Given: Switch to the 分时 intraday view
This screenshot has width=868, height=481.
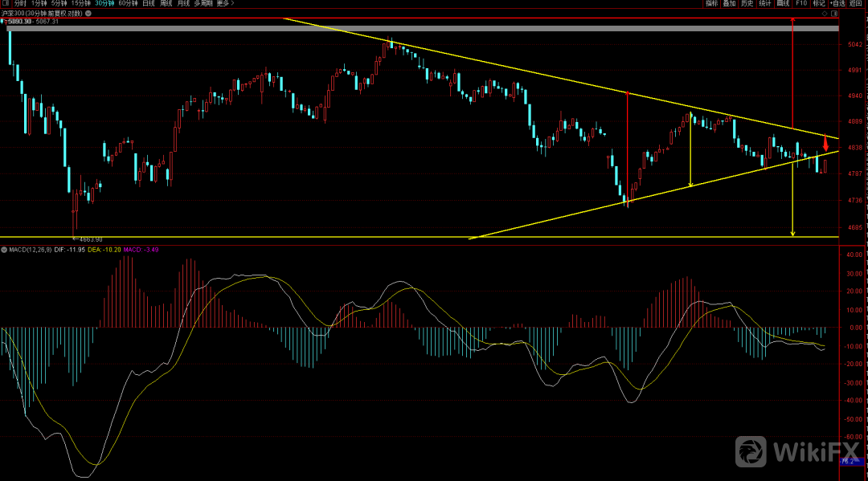Looking at the screenshot, I should 20,4.
